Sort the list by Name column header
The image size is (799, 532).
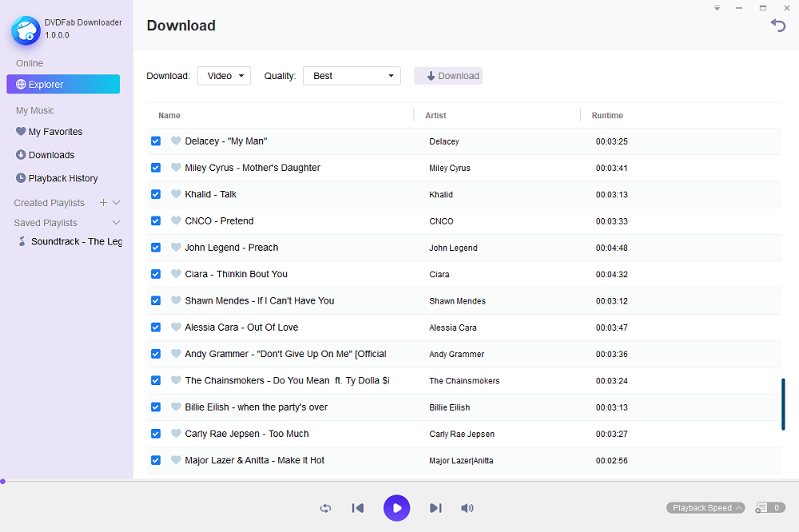point(169,116)
